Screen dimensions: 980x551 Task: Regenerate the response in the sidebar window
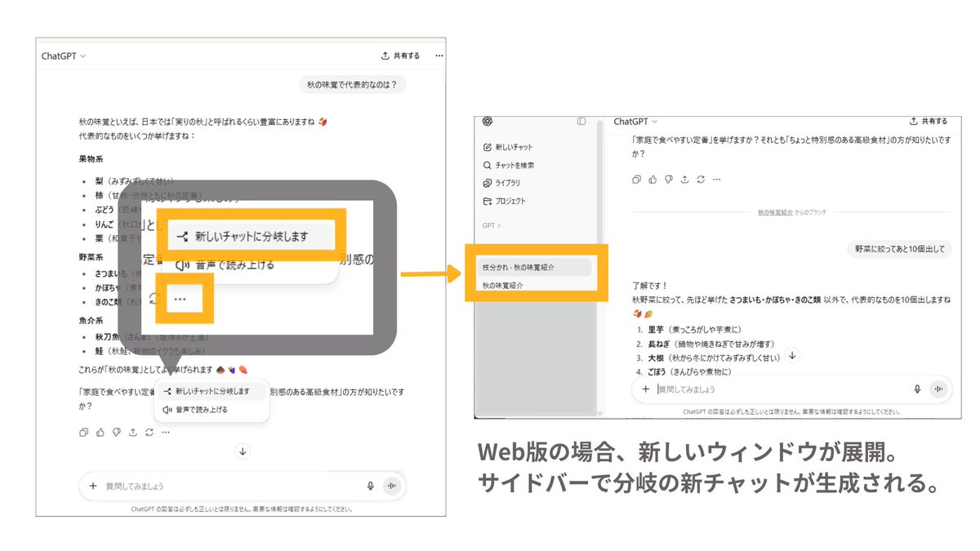701,179
